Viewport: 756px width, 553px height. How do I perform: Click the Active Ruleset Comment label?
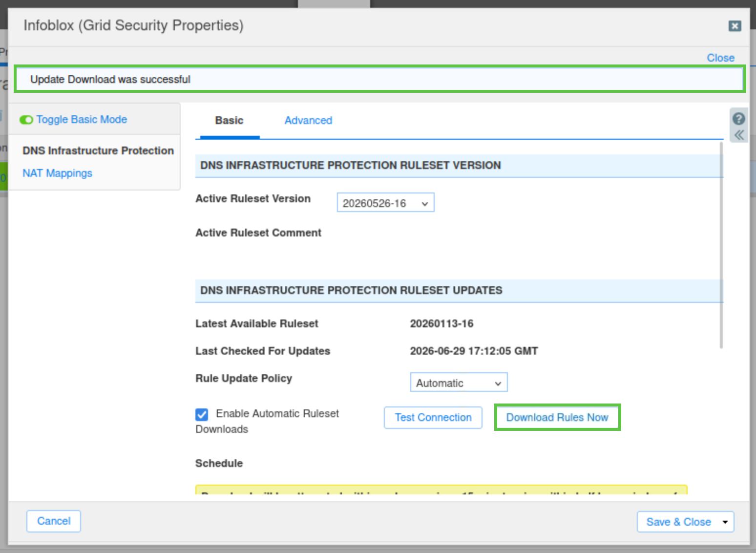(258, 233)
